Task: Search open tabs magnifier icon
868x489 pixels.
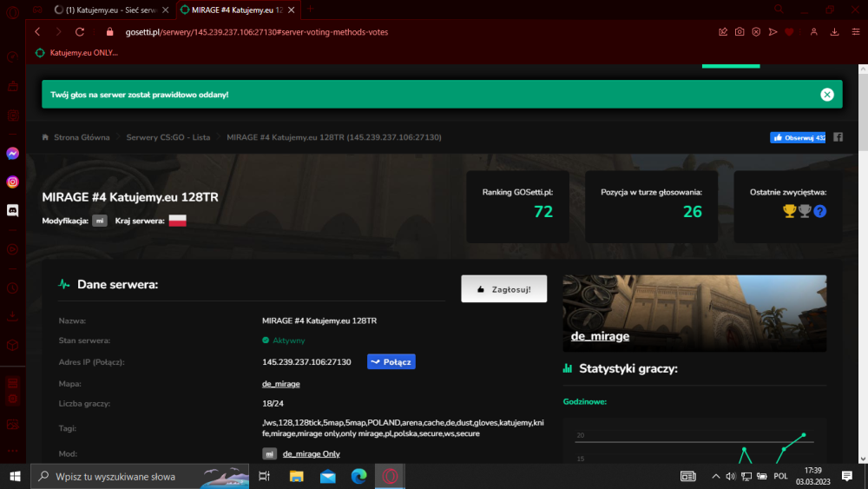Action: pos(779,10)
